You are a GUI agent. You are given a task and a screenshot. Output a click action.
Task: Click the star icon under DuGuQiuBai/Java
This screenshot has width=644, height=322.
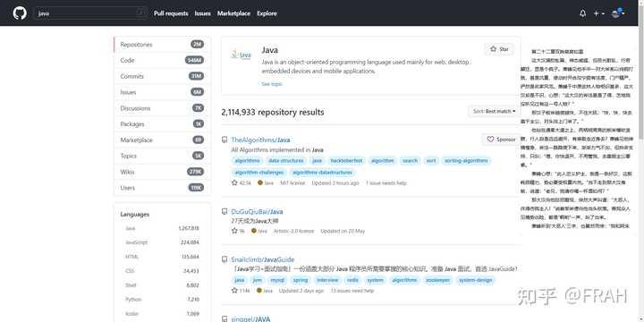click(x=234, y=231)
